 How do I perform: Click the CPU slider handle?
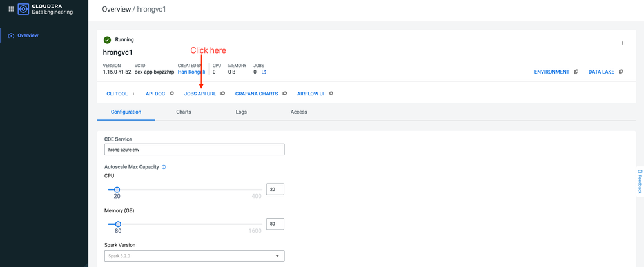click(x=117, y=190)
